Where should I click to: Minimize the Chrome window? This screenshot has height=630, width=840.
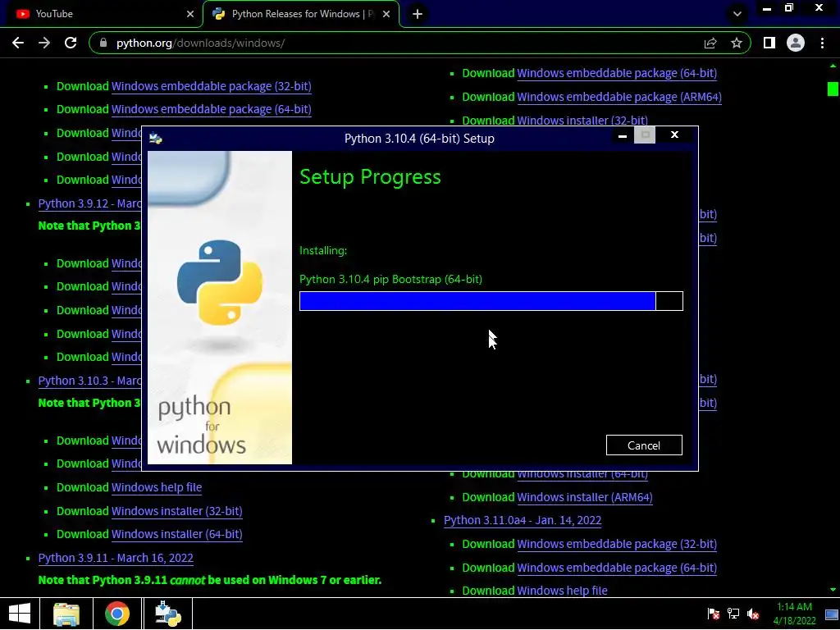coord(767,8)
